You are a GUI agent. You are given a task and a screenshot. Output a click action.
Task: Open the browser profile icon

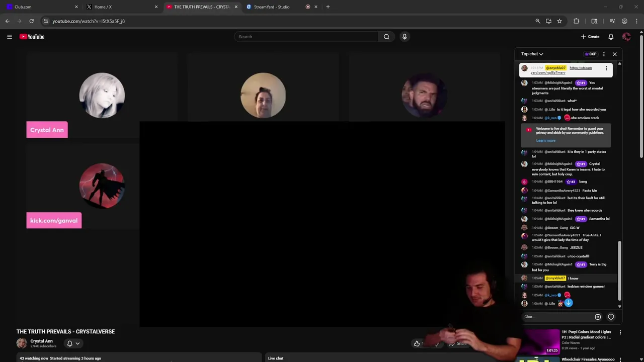click(624, 21)
